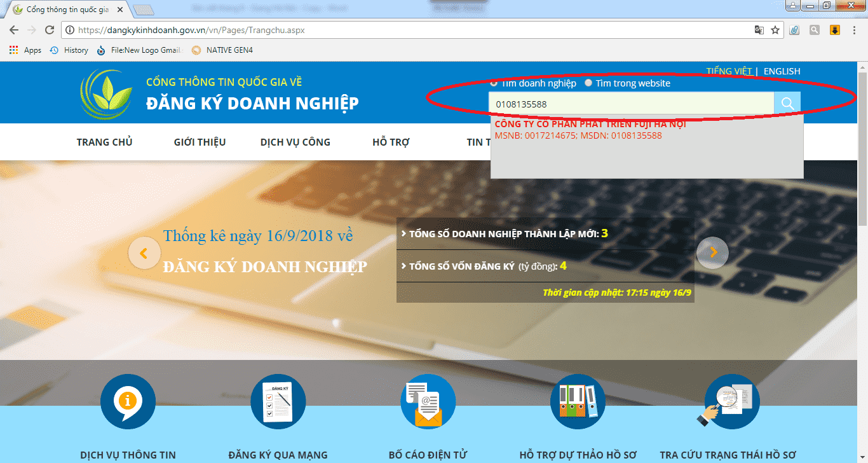Image resolution: width=868 pixels, height=463 pixels.
Task: Select the 'Tìm doanh nghiệp' radio option
Action: point(494,83)
